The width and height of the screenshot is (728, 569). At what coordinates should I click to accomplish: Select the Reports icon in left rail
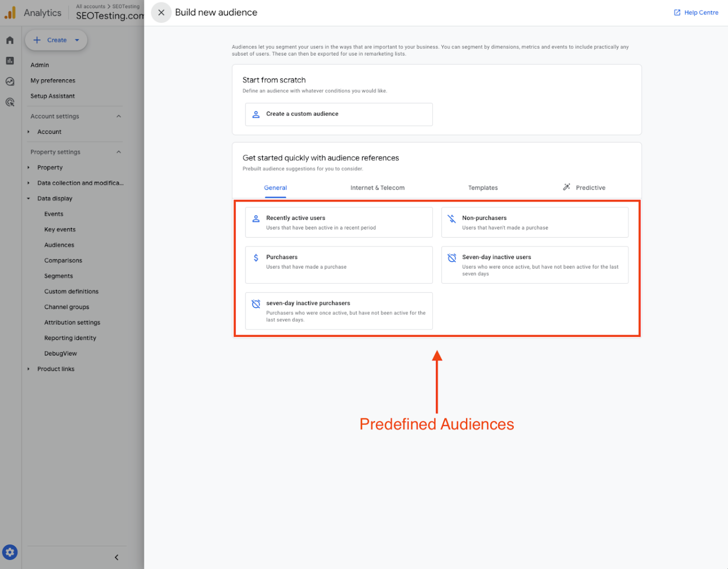pos(9,61)
